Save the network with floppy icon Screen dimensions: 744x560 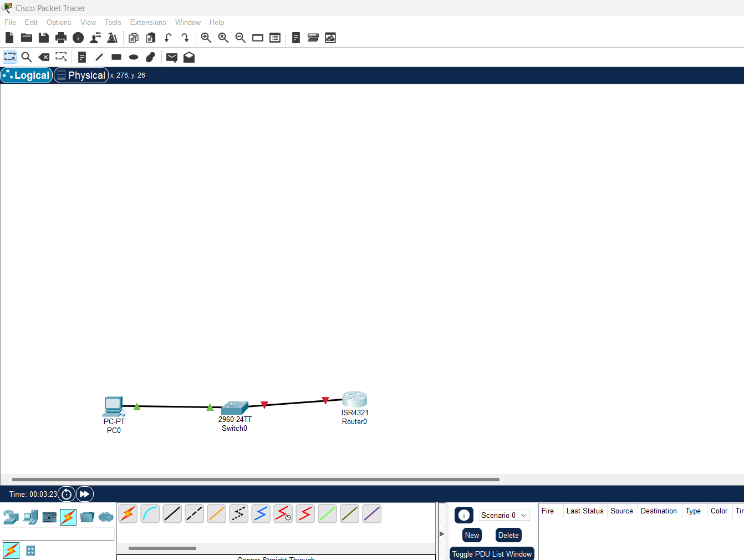point(44,38)
